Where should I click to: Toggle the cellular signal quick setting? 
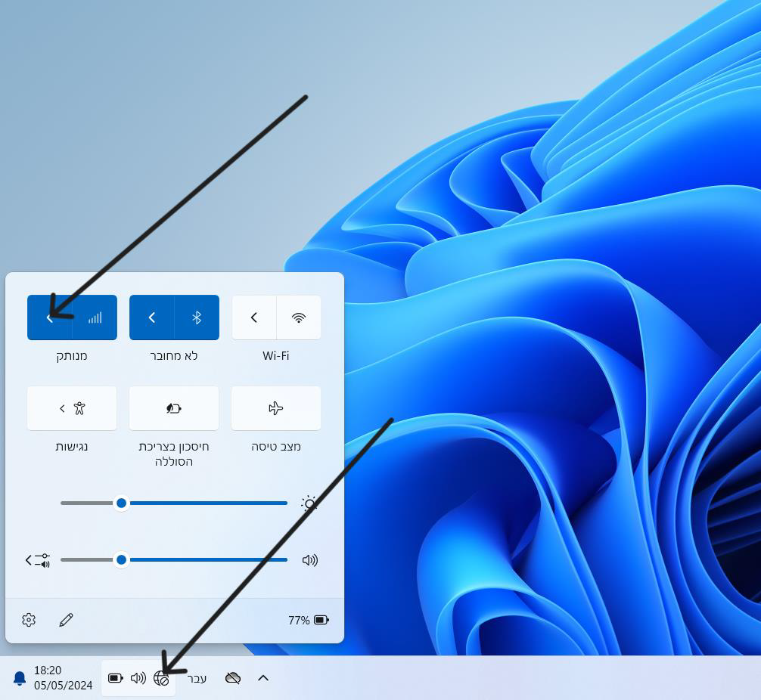[95, 317]
